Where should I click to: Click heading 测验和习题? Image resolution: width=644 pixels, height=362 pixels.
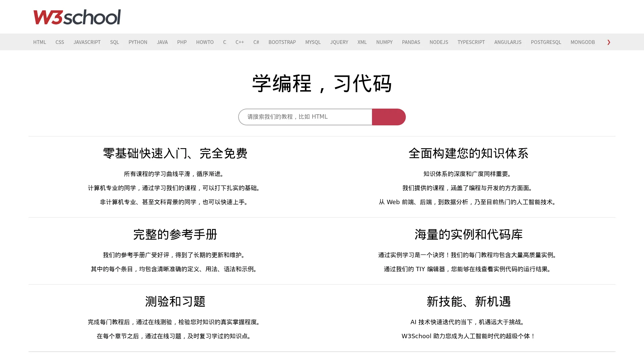click(x=175, y=302)
